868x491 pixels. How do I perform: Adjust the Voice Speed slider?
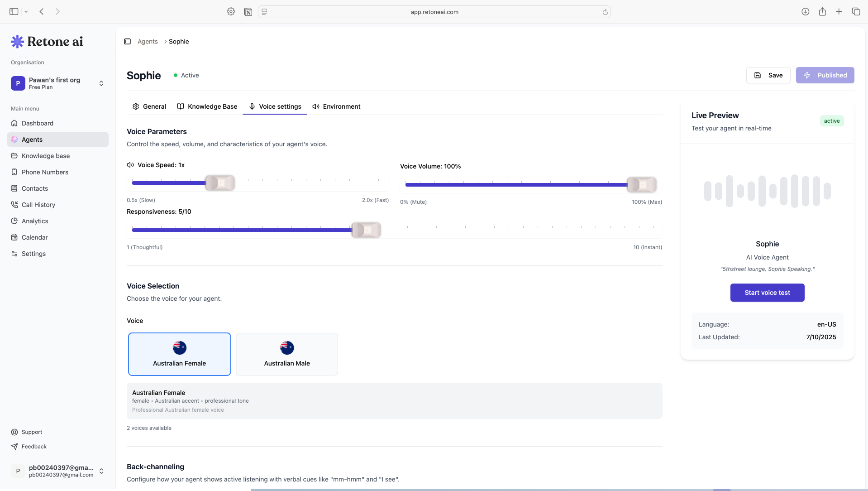pyautogui.click(x=220, y=183)
